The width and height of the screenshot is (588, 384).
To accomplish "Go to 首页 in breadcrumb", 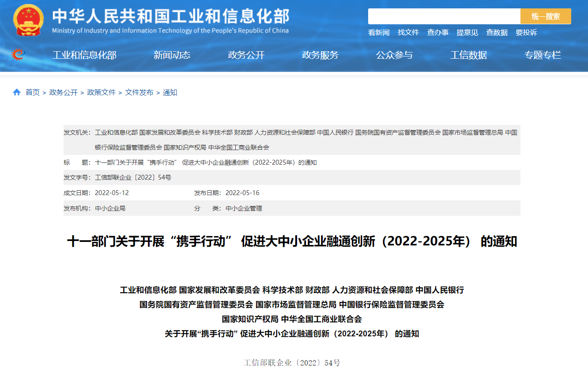I will point(32,92).
